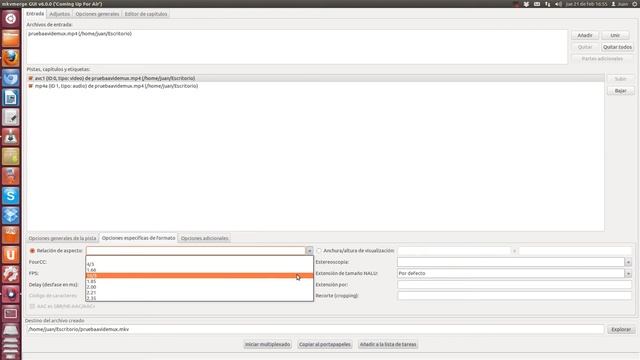The width and height of the screenshot is (640, 360).
Task: Open Skype from the dock
Action: (x=11, y=196)
